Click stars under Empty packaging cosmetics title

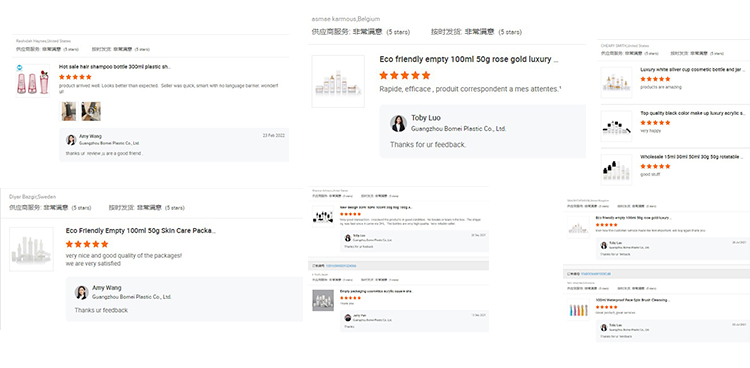pos(350,298)
